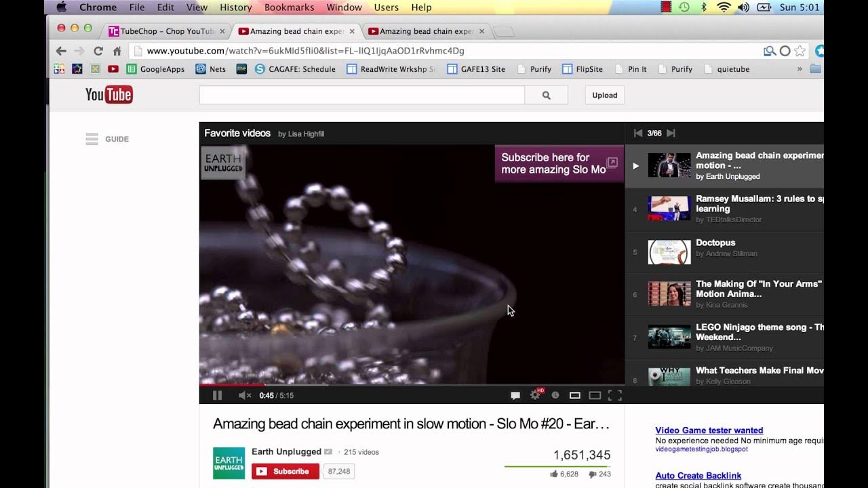Click the 'Subscribe here for more' annotation
This screenshot has width=868, height=488.
tap(559, 163)
